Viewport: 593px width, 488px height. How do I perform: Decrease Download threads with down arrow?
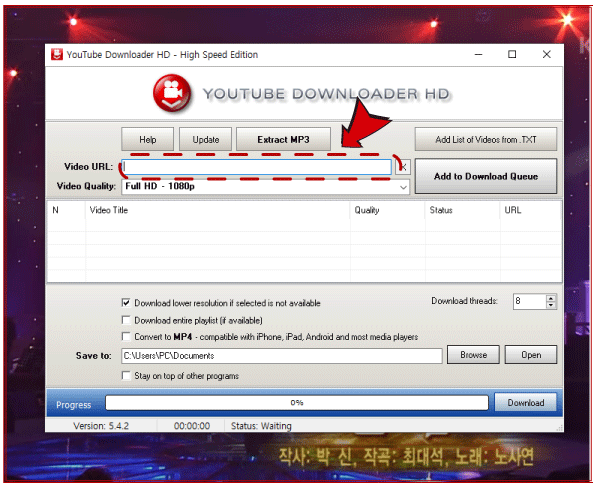(551, 305)
